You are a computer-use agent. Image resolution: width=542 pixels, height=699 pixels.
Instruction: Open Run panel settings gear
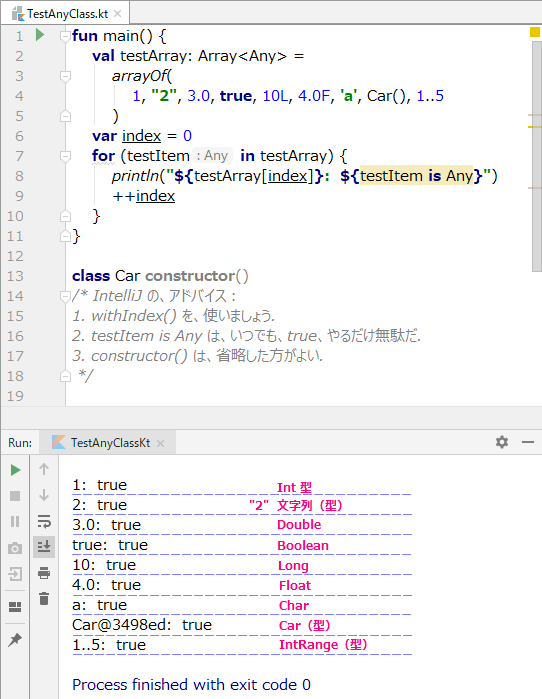(502, 442)
